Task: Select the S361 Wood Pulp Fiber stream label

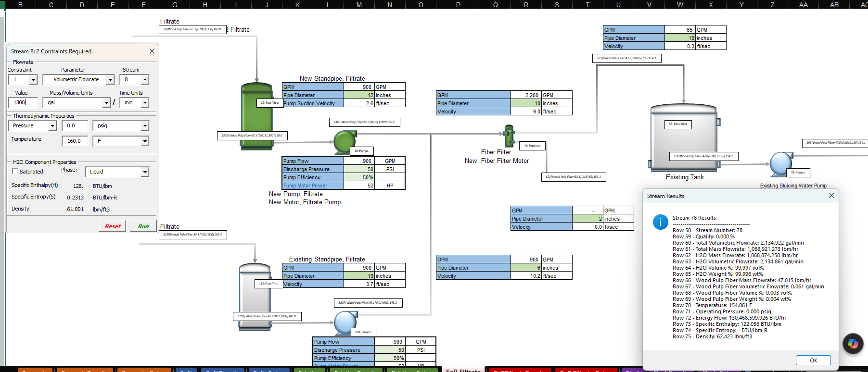Action: point(252,136)
